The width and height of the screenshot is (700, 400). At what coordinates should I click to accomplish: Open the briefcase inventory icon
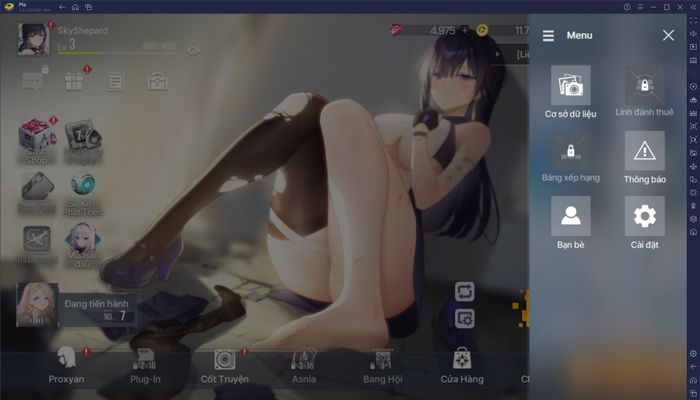[157, 82]
